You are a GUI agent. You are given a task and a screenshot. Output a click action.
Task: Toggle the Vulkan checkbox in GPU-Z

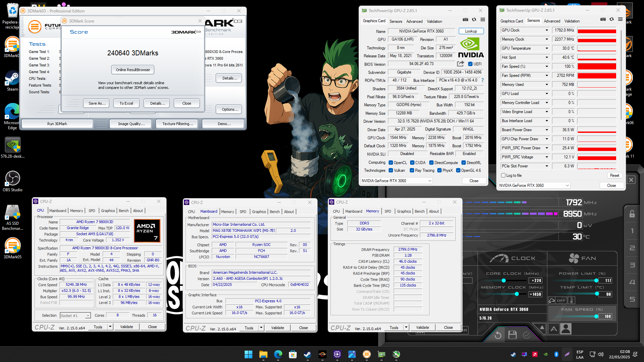coord(391,170)
